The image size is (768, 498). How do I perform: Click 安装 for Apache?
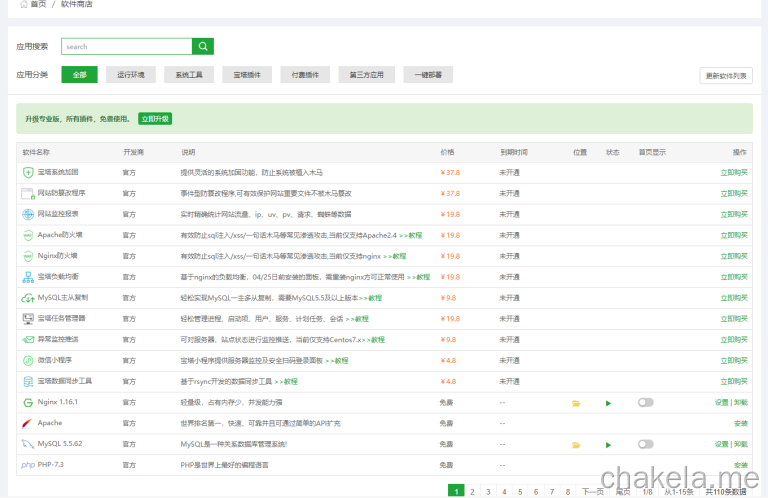pyautogui.click(x=741, y=424)
